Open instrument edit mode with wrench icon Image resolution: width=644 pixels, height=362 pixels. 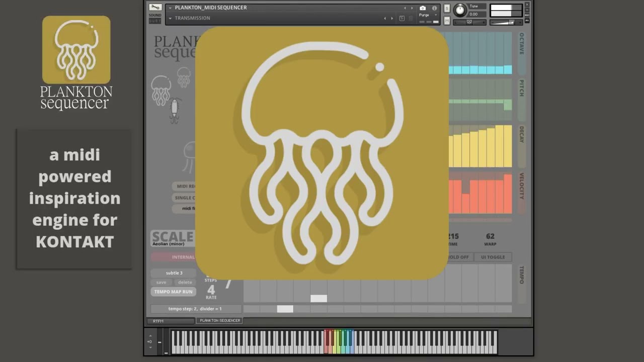(155, 7)
